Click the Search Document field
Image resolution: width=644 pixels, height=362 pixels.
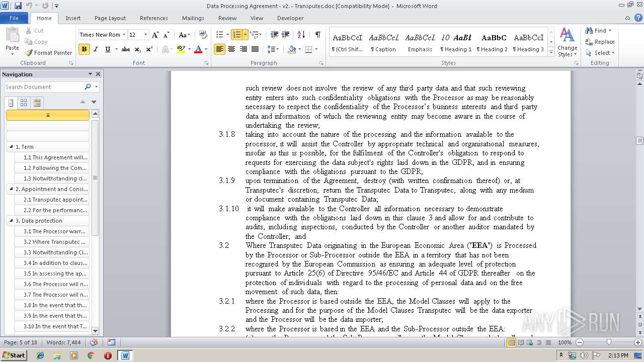(x=44, y=87)
